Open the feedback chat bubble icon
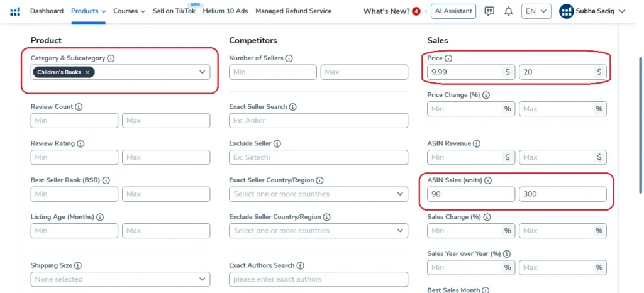 [x=489, y=11]
